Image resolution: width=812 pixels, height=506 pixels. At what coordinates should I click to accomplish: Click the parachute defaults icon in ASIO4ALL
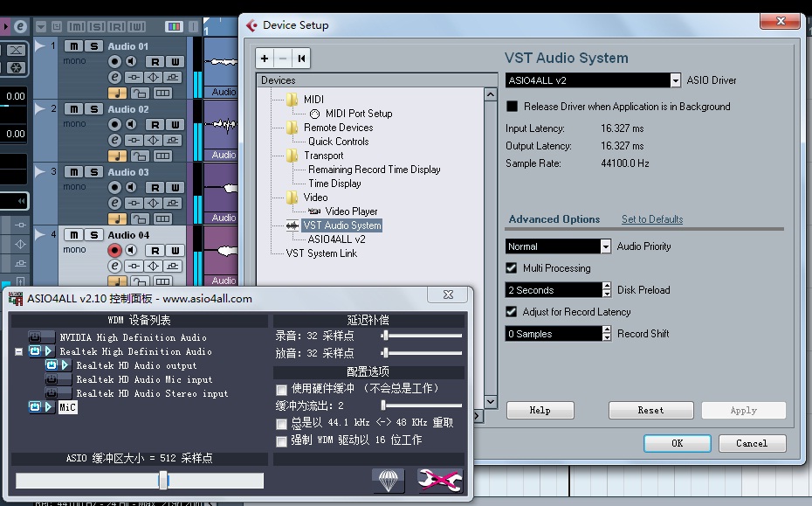[x=389, y=480]
